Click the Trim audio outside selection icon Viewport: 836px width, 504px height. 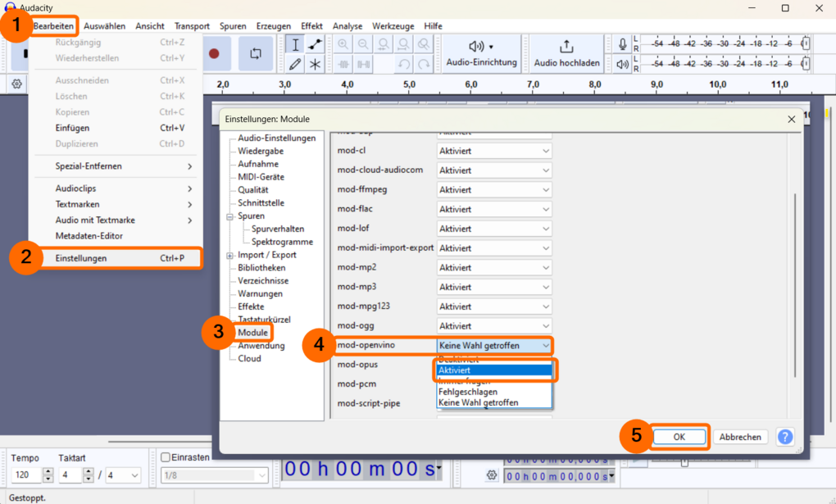(343, 65)
